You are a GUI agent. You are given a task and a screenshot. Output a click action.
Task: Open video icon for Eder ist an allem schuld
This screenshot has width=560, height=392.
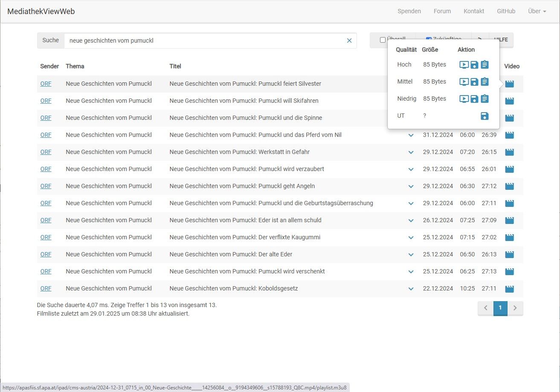pyautogui.click(x=509, y=221)
